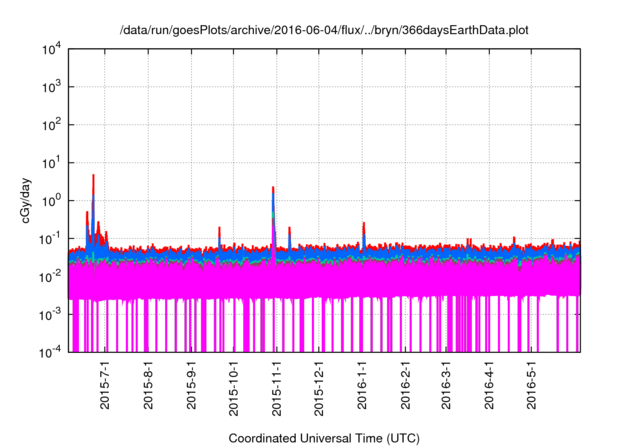Image resolution: width=640 pixels, height=448 pixels.
Task: Click the 10^3 y-axis tick label
Action: pyautogui.click(x=51, y=87)
